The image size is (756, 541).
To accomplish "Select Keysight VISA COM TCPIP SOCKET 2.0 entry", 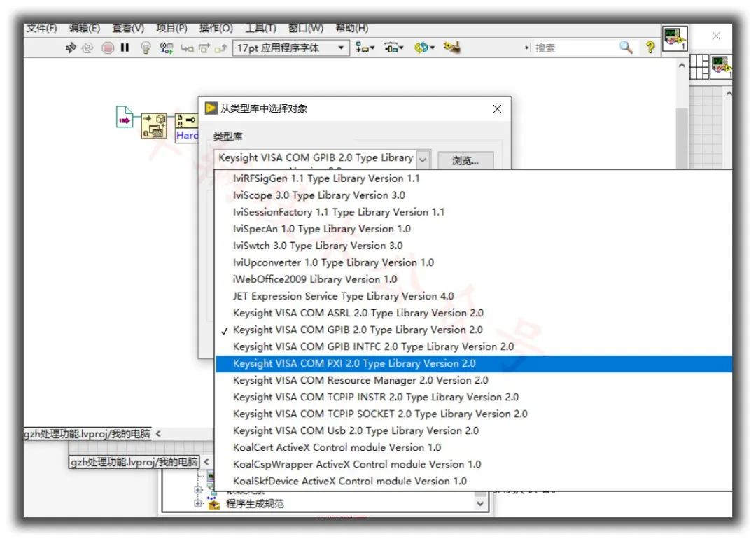I will 473,414.
